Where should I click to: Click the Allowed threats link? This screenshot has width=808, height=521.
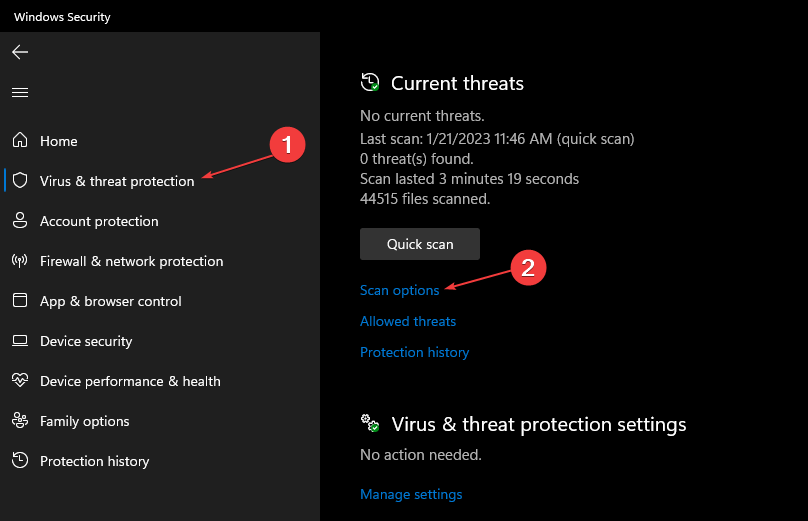click(408, 321)
